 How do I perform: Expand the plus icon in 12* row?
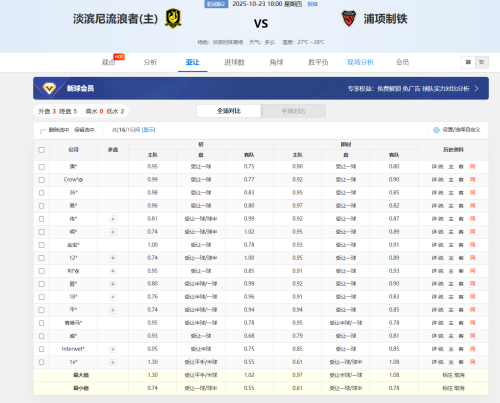point(113,258)
